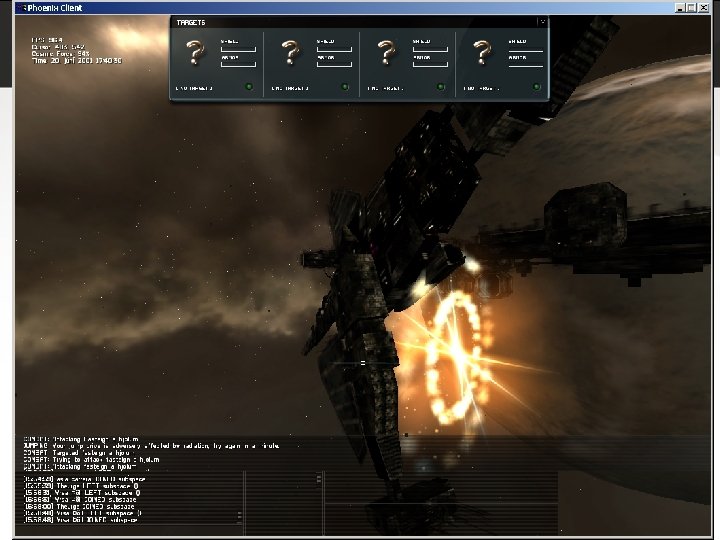Click the Phoenix Client title bar icon

[x=22, y=8]
